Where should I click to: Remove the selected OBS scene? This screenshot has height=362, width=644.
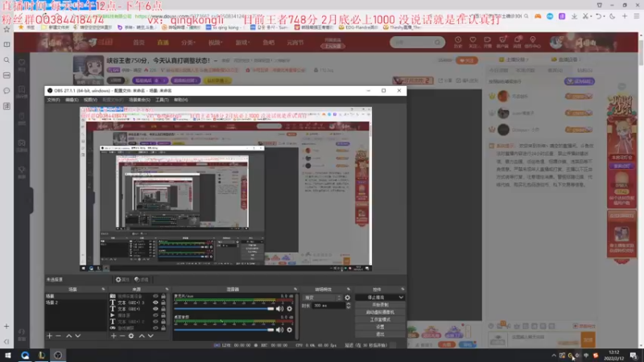58,335
